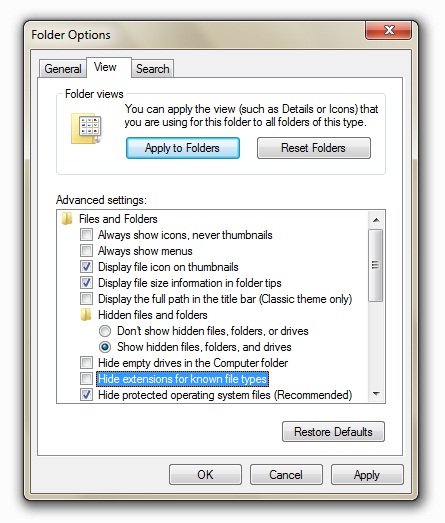Close the Folder Options dialog
This screenshot has width=445, height=523.
point(388,30)
